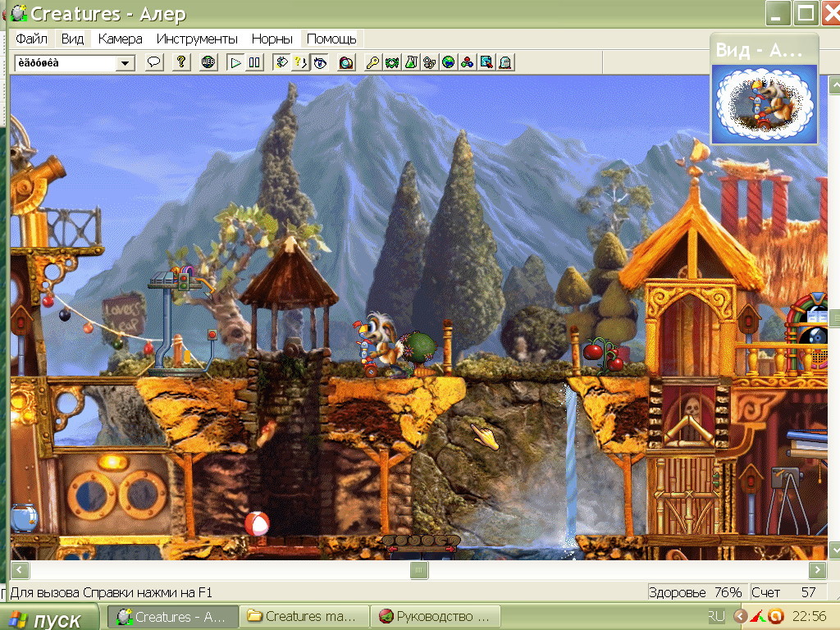Image resolution: width=840 pixels, height=630 pixels.
Task: Open the green flask science kit icon
Action: [411, 62]
